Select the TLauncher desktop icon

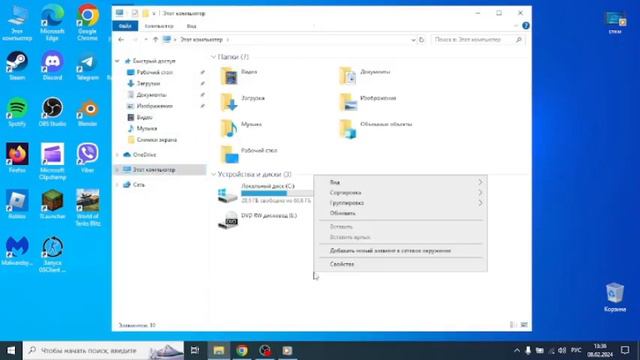tap(52, 204)
